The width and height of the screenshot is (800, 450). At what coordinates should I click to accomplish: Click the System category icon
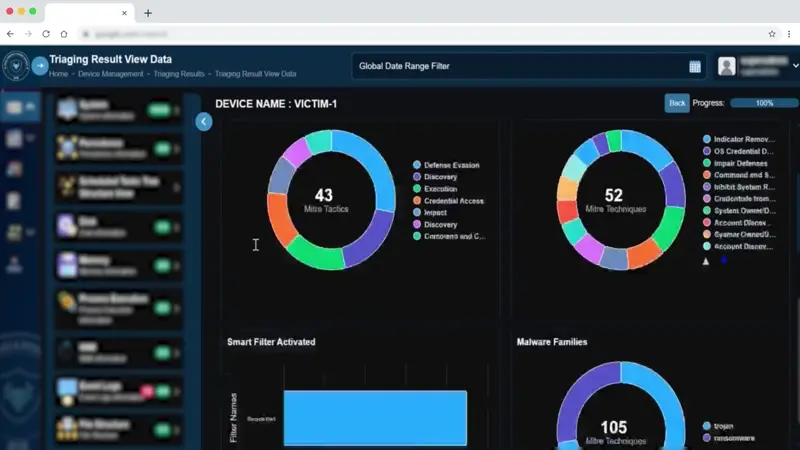point(67,109)
